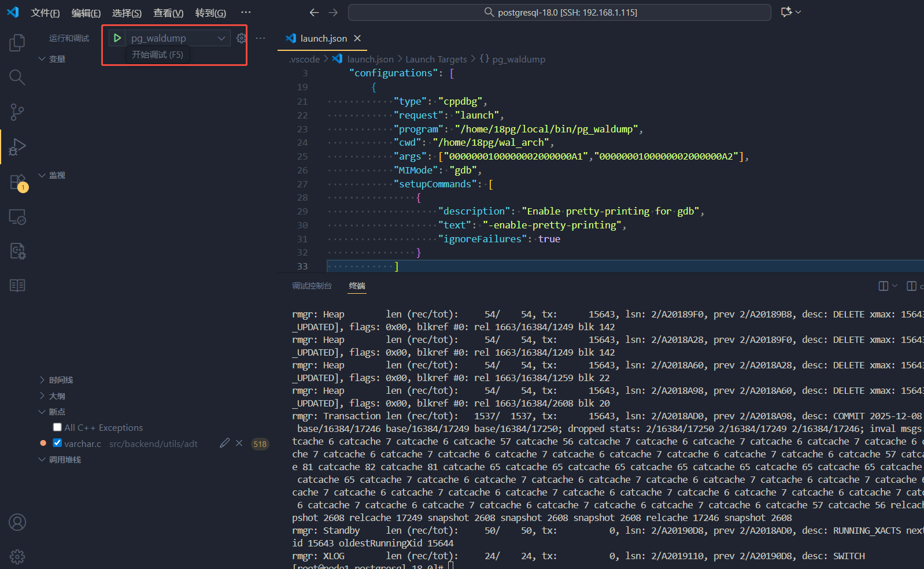The image size is (924, 569).
Task: Edit the varchar.c breakpoint condition pencil
Action: click(x=225, y=444)
